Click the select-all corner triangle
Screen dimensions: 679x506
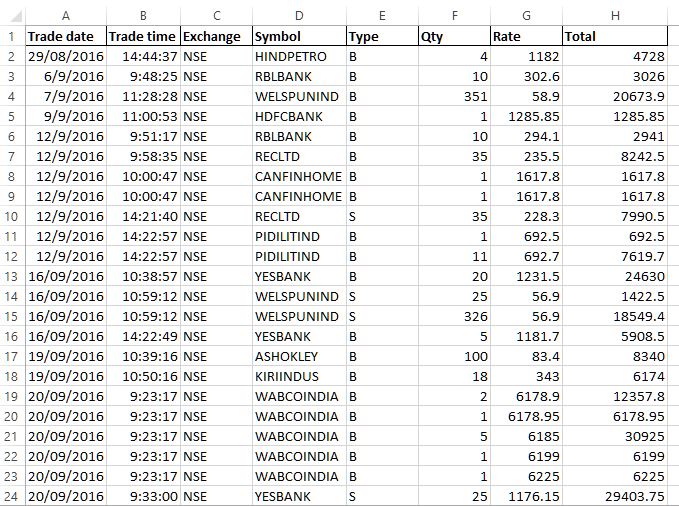pos(16,17)
